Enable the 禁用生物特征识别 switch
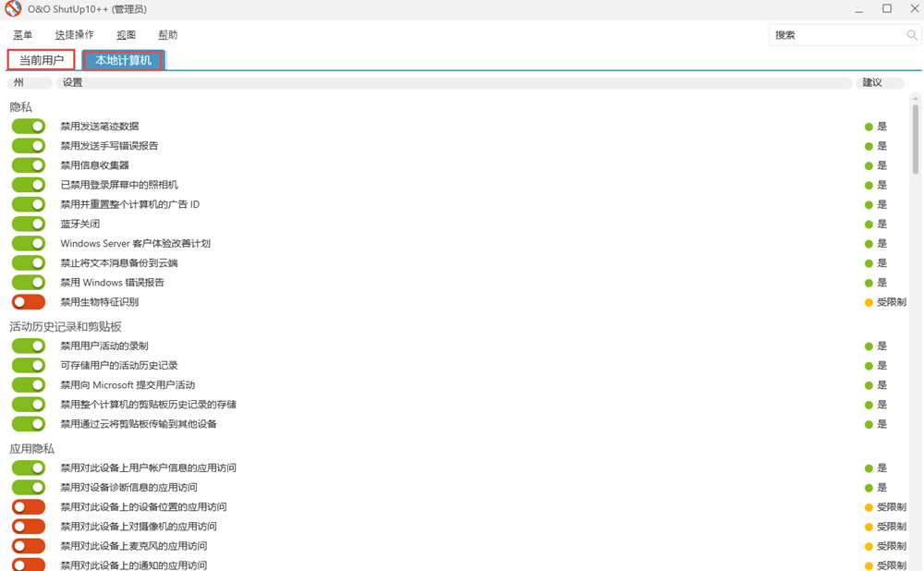The height and width of the screenshot is (571, 924). point(29,302)
